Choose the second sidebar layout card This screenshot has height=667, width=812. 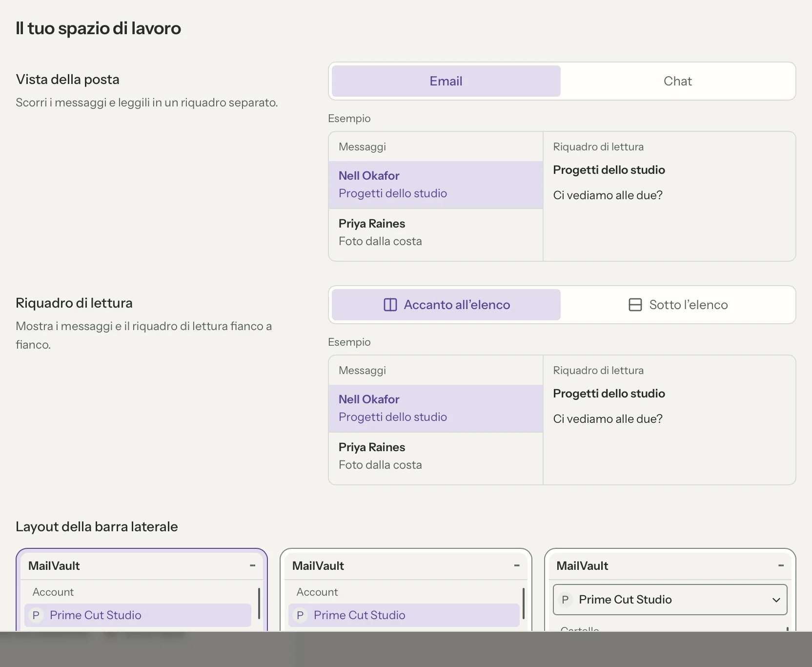pos(406,590)
